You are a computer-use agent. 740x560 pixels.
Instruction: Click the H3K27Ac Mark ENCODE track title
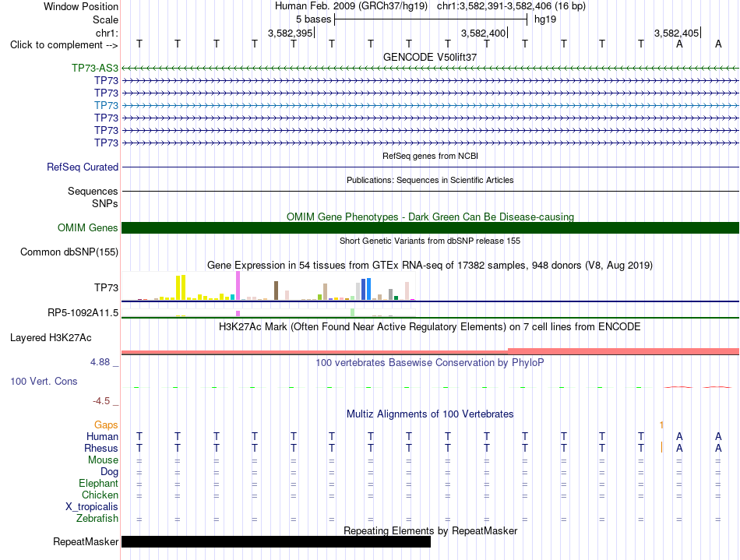(430, 327)
